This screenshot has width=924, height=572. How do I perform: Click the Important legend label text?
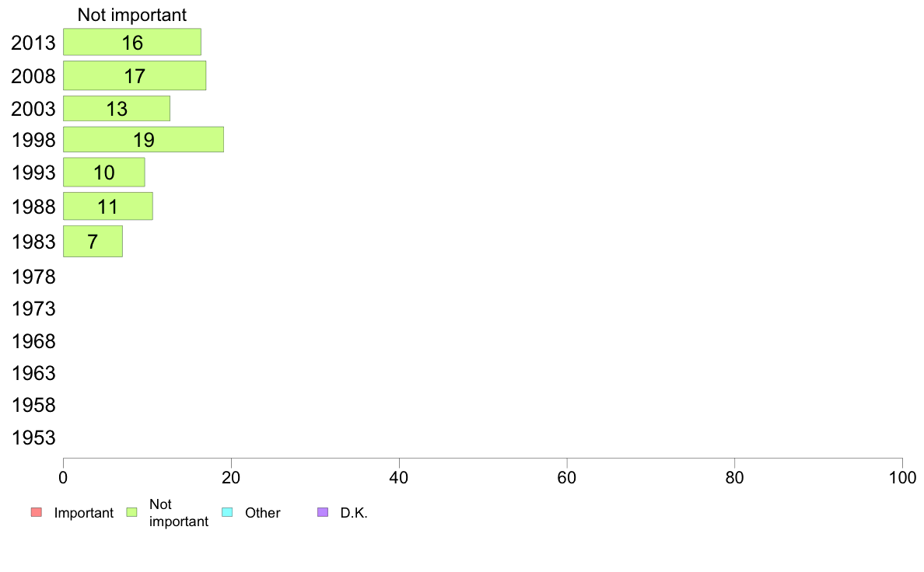[x=84, y=513]
